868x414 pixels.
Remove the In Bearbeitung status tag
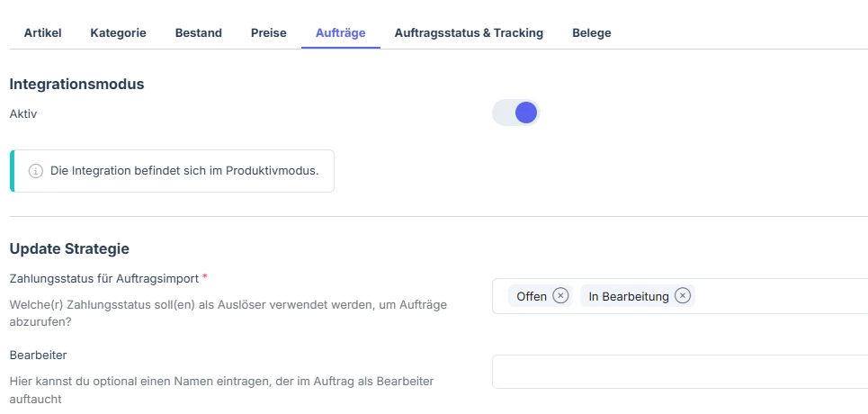click(683, 296)
